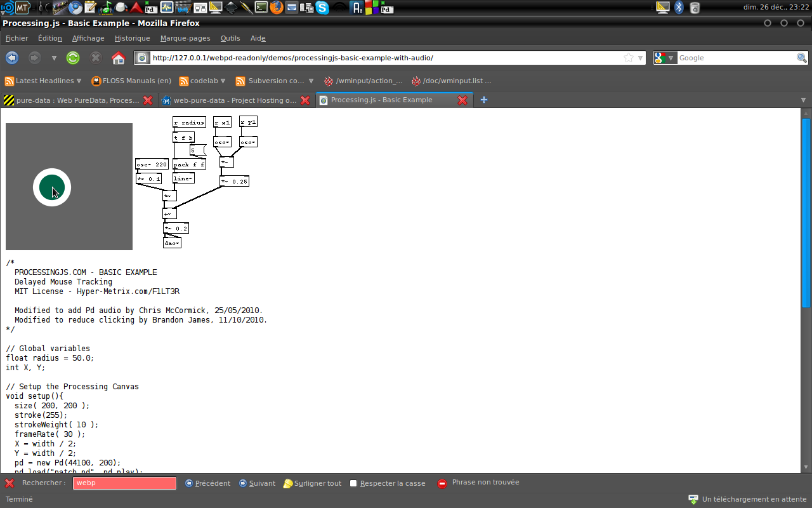Image resolution: width=812 pixels, height=508 pixels.
Task: Go to the Home page icon
Action: click(118, 58)
